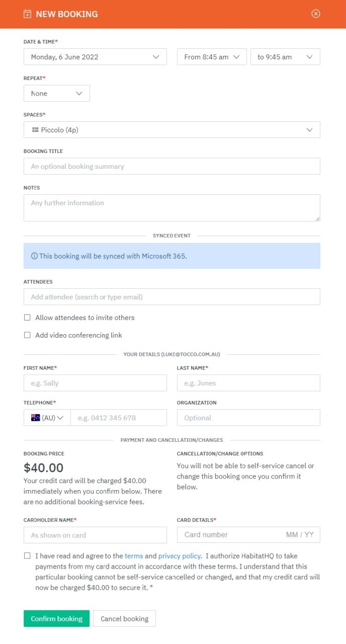
Task: Check Add video conferencing link
Action: [x=27, y=335]
